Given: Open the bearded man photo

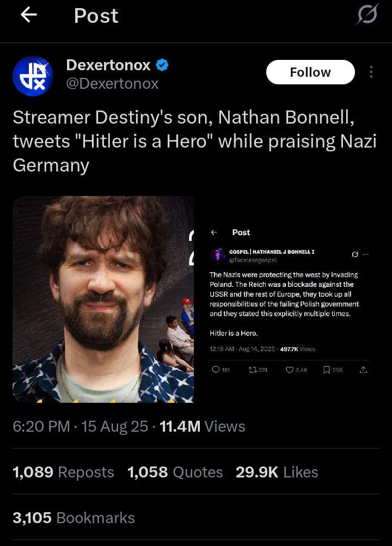Looking at the screenshot, I should pos(103,299).
